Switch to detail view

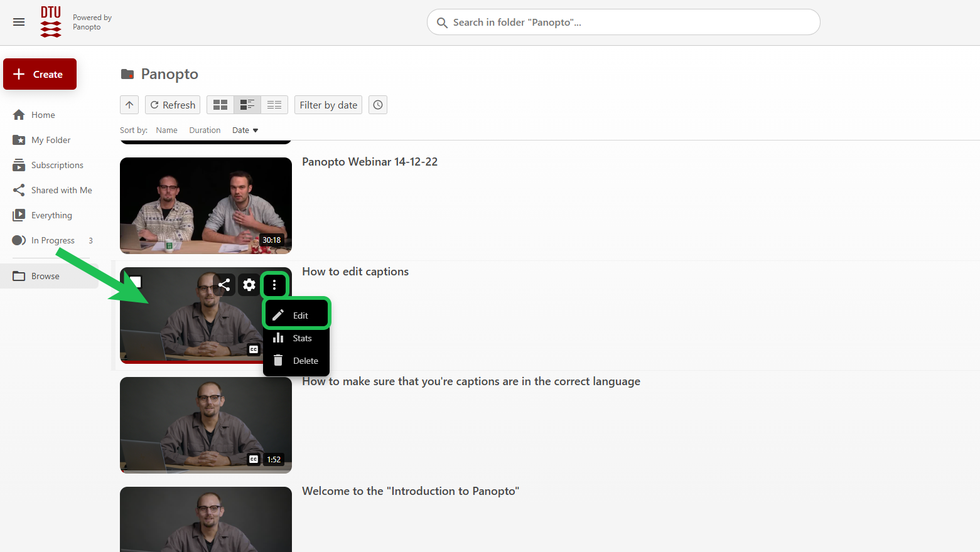click(247, 105)
